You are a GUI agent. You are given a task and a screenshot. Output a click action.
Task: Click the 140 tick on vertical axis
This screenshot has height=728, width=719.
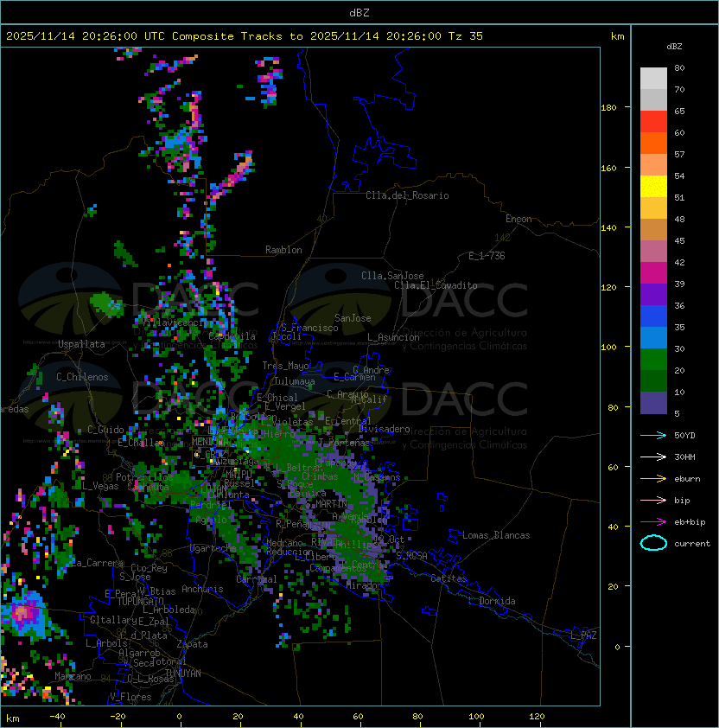[x=608, y=227]
